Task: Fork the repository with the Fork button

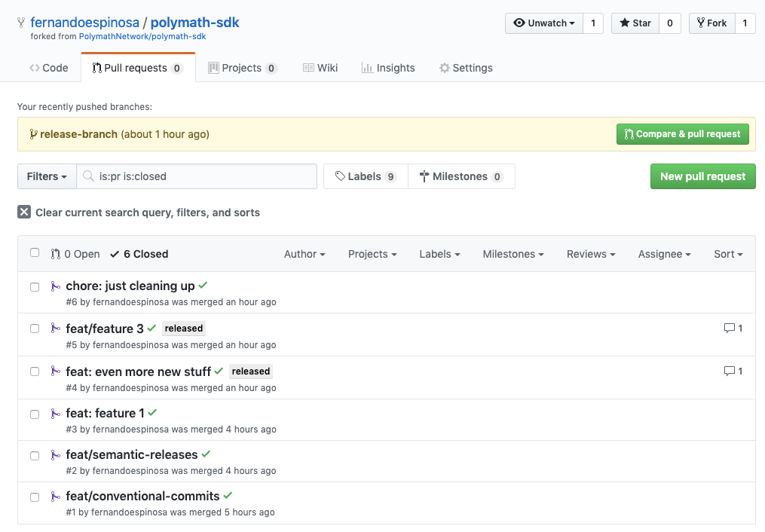Action: click(711, 23)
